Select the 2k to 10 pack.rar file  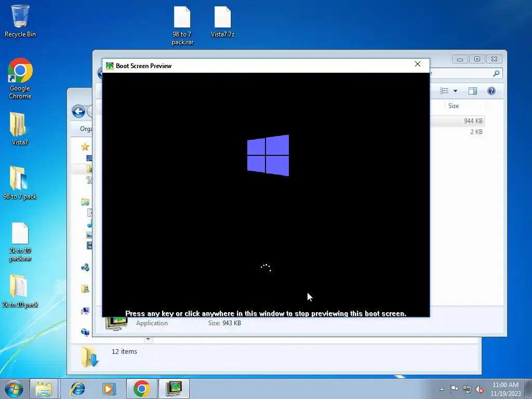[x=20, y=242]
